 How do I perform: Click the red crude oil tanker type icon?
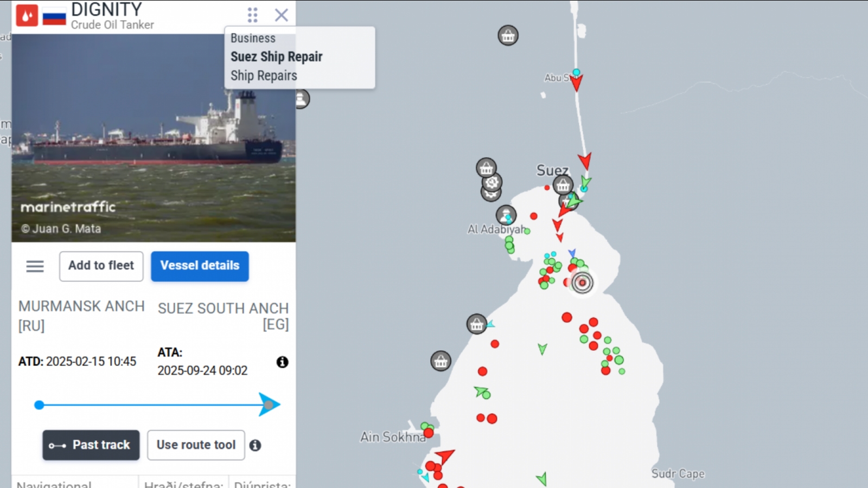27,16
